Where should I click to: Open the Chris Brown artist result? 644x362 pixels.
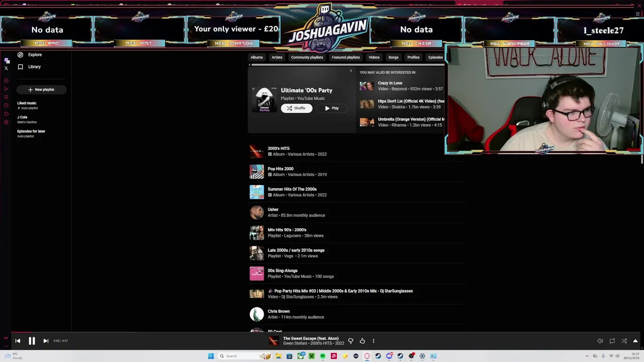[x=357, y=314]
